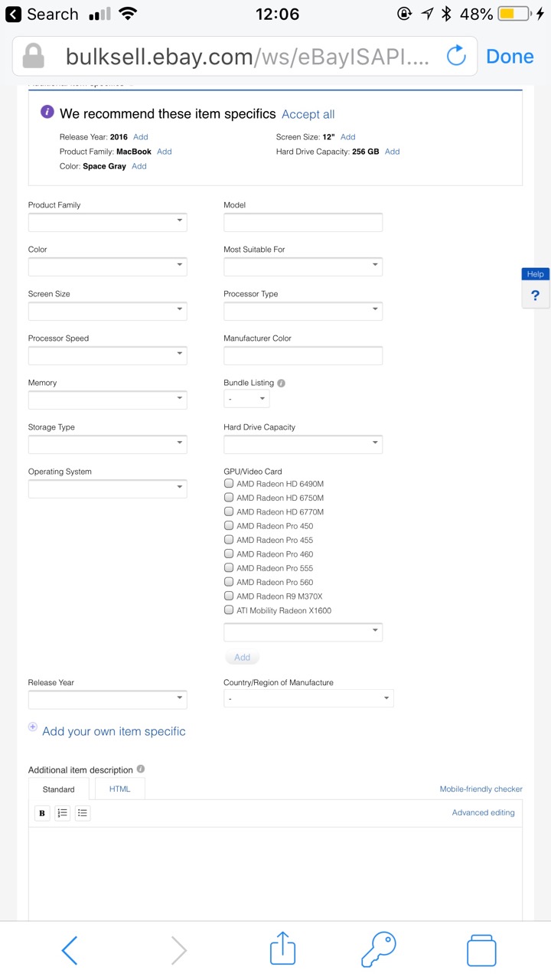551x980 pixels.
Task: Click the Model text field
Action: tap(302, 222)
